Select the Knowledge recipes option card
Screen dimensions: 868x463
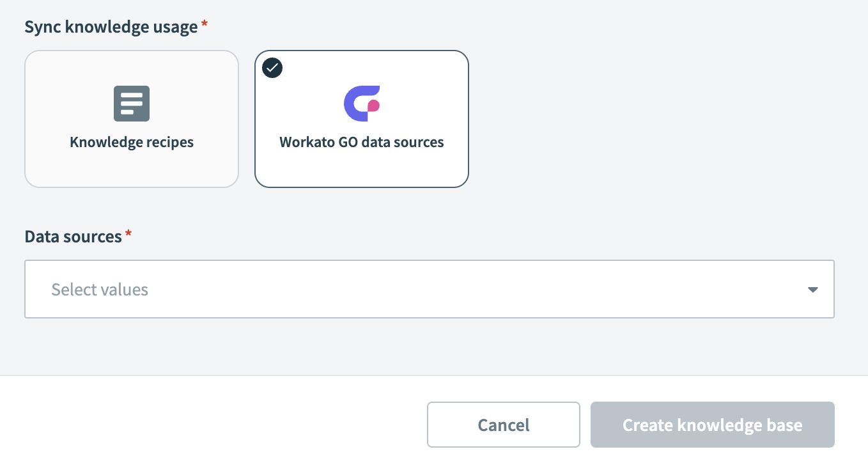coord(132,119)
